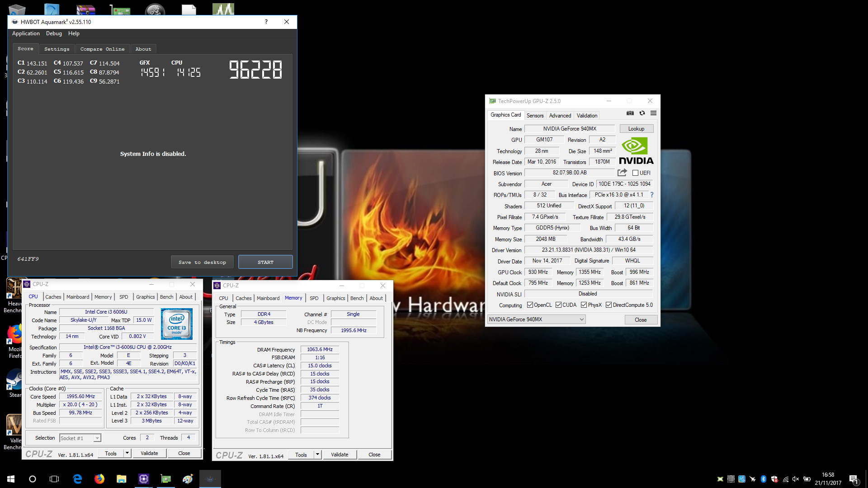Open CPU-Z from the taskbar

click(x=144, y=479)
